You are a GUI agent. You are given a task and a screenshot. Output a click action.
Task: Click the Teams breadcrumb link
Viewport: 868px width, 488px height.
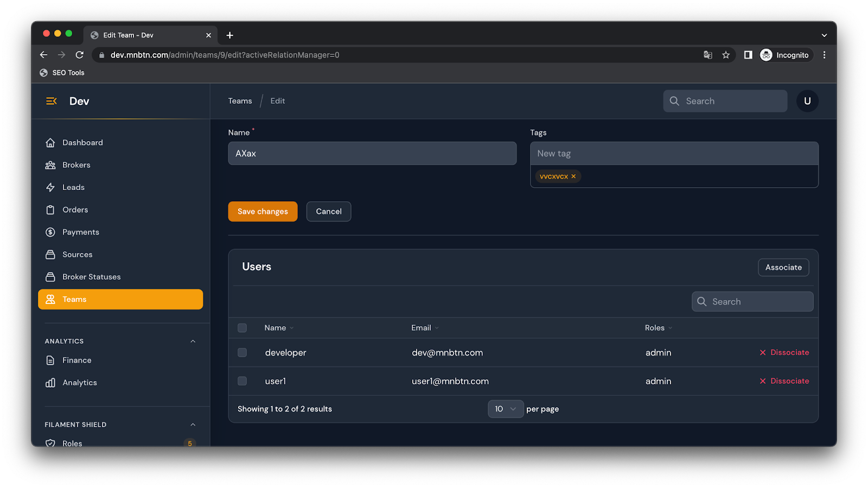click(x=240, y=101)
